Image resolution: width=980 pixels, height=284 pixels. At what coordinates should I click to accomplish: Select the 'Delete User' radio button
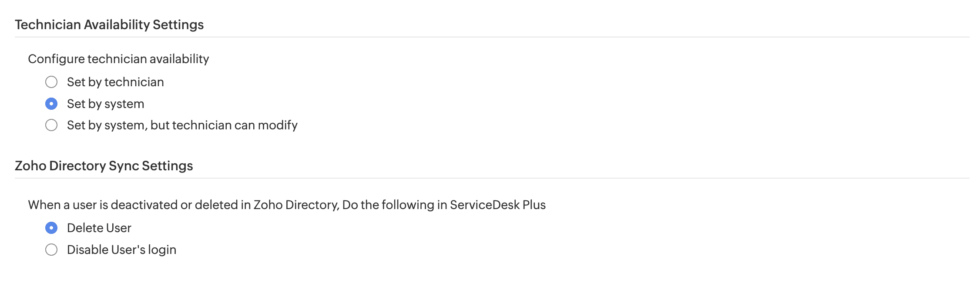(51, 228)
